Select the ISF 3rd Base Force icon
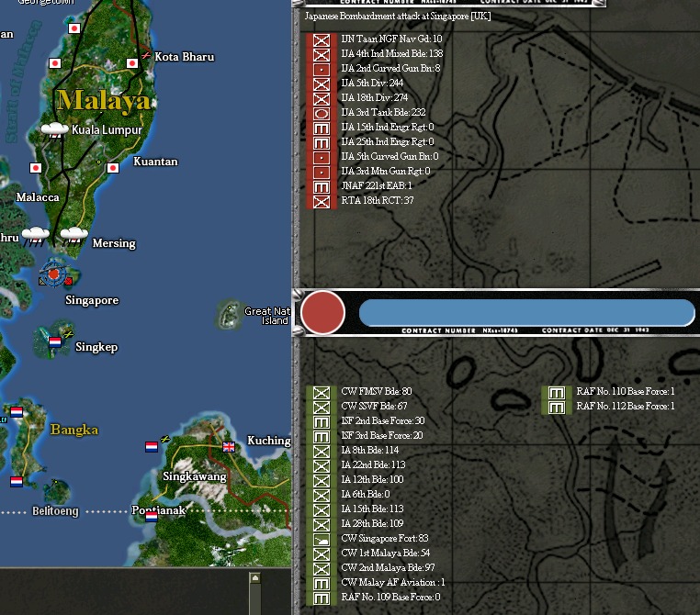The height and width of the screenshot is (615, 700). point(322,437)
